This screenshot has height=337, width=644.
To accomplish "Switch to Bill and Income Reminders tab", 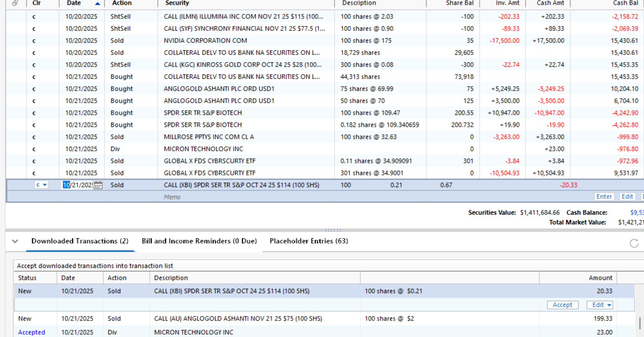I will (199, 241).
